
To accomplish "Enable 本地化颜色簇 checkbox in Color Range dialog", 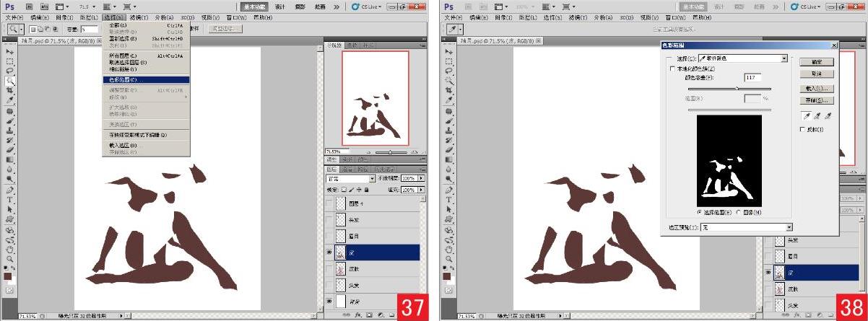I will click(672, 69).
